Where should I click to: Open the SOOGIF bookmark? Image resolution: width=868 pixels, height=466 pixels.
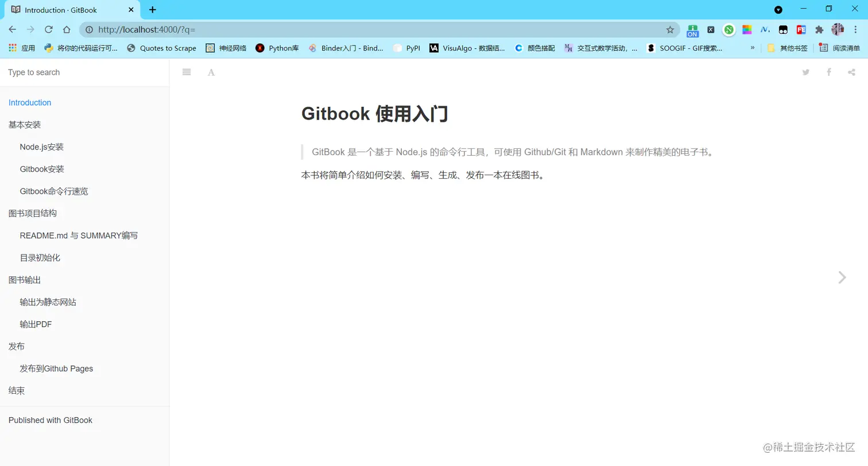(684, 48)
